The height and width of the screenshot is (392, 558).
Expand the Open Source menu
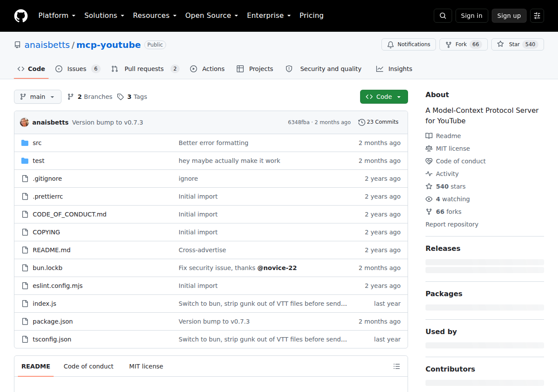pos(211,16)
